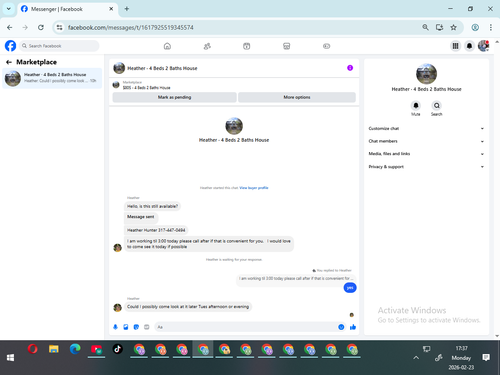Viewport: 500px width, 375px height.
Task: Go to Facebook Home feed icon
Action: [x=167, y=46]
